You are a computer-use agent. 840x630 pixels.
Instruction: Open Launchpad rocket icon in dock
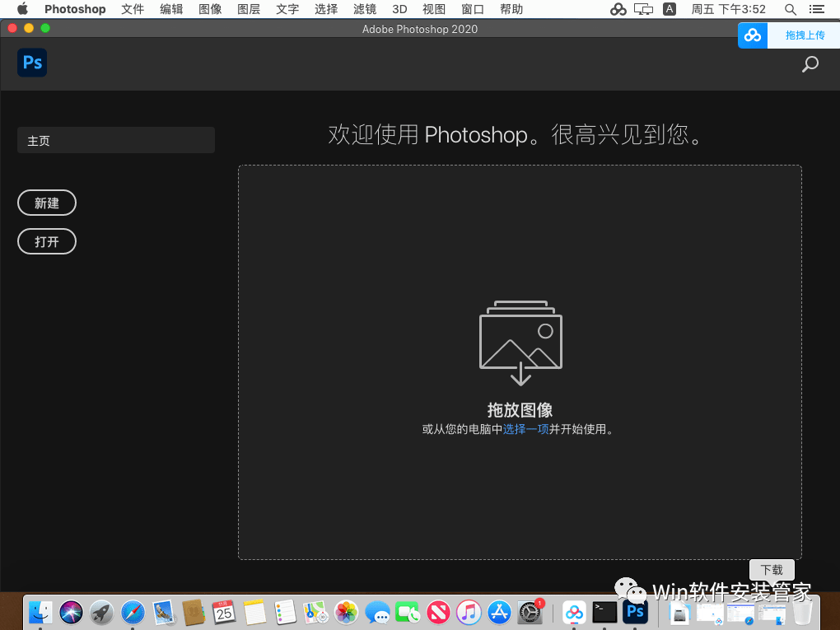pyautogui.click(x=102, y=613)
